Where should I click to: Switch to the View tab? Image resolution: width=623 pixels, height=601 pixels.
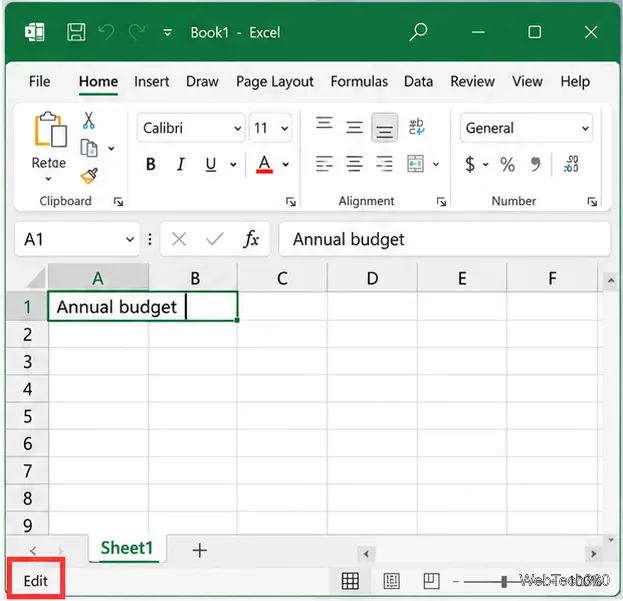tap(527, 81)
